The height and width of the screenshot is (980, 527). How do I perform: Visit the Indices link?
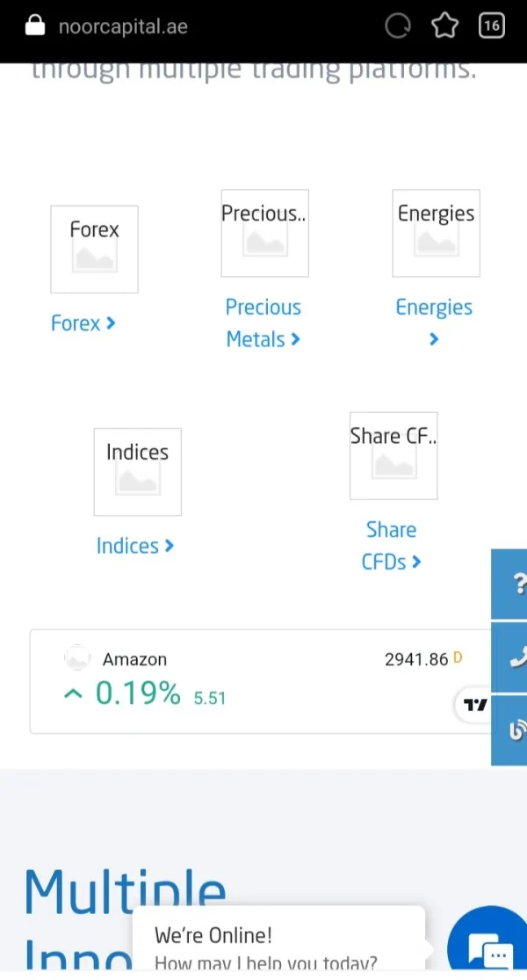coord(134,546)
